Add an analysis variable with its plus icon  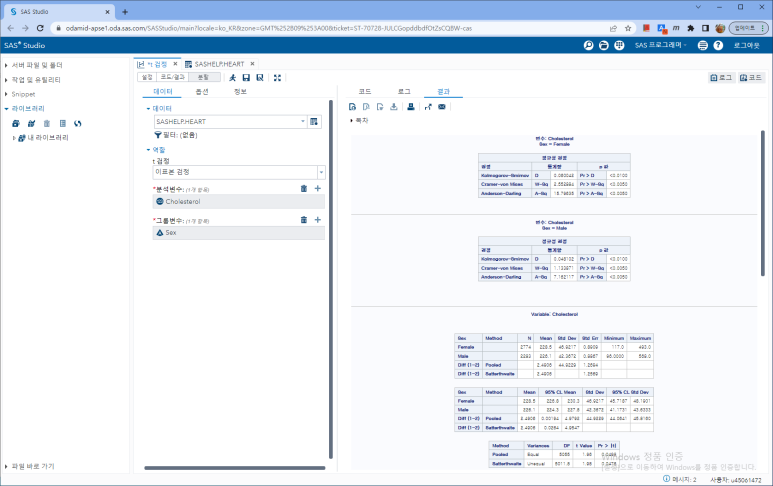point(318,188)
